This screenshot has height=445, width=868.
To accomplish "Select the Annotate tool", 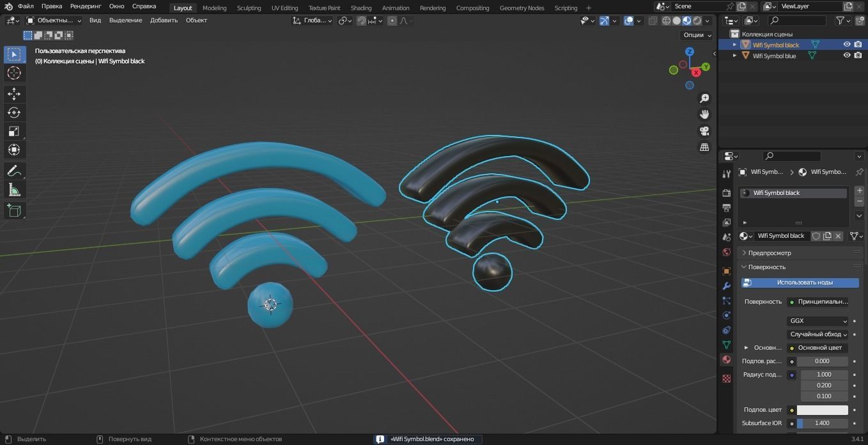I will point(14,171).
